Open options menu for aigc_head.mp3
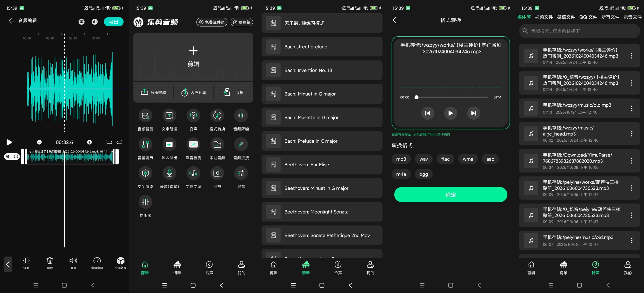The width and height of the screenshot is (644, 293). point(632,133)
